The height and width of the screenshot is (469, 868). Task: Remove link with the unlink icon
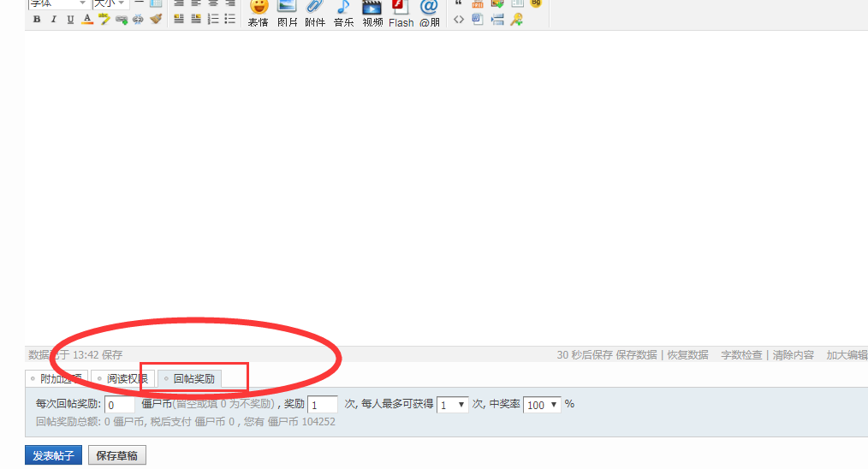pyautogui.click(x=138, y=20)
